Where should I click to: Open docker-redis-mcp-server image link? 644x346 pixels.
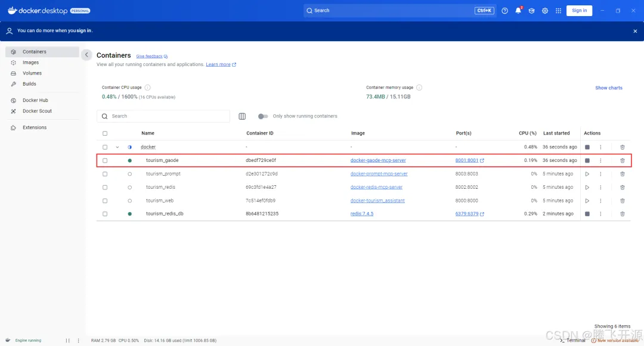(376, 188)
